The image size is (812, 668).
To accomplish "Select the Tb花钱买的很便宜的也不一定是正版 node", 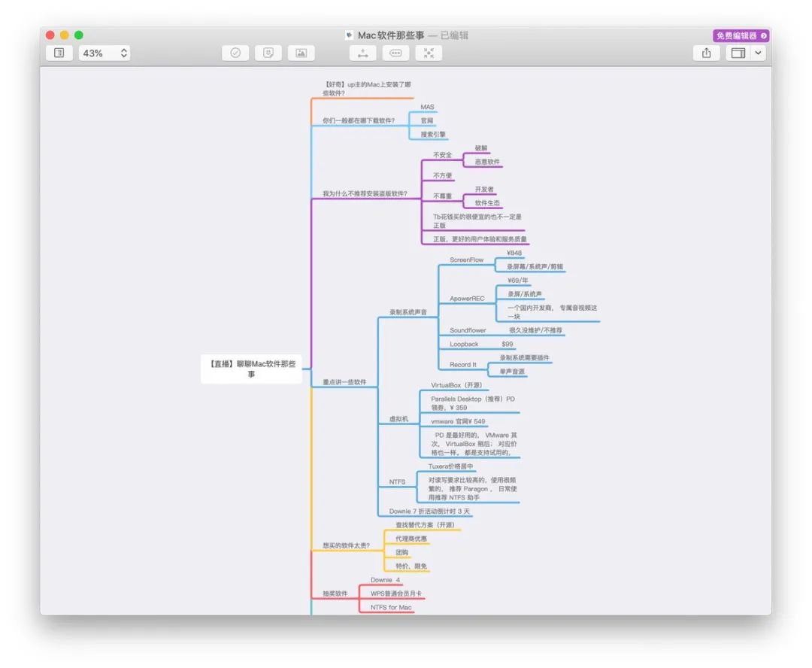I will (477, 221).
